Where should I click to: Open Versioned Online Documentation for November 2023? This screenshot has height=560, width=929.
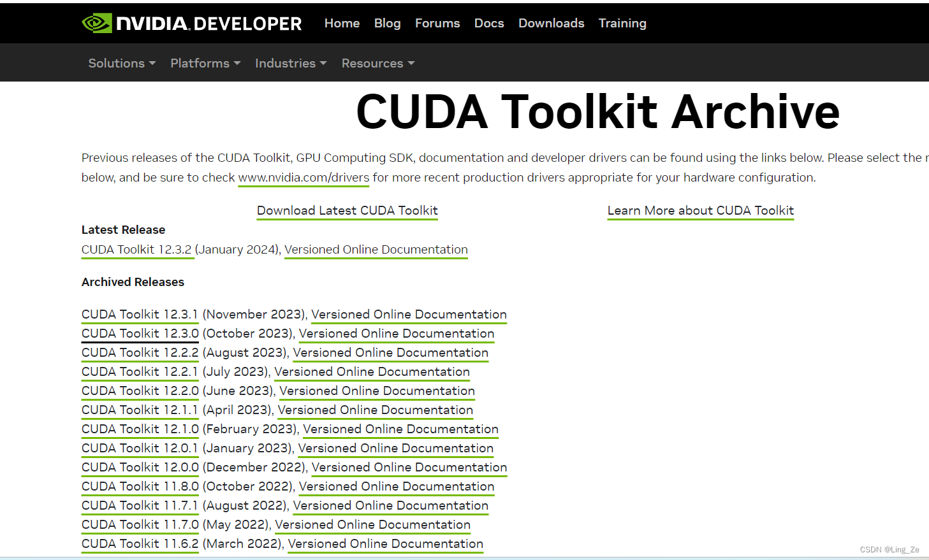click(409, 315)
